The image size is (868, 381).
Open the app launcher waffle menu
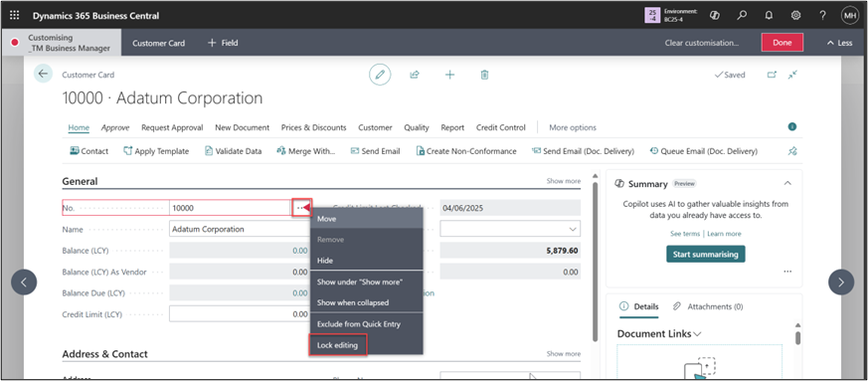[x=14, y=16]
